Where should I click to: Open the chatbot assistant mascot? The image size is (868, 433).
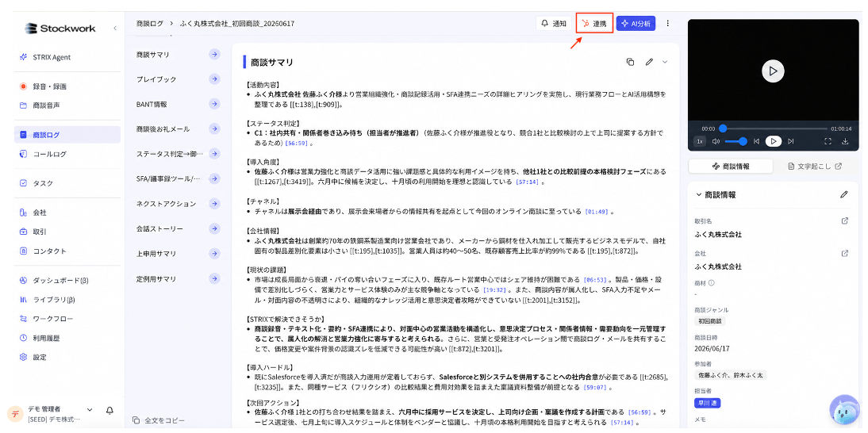point(844,410)
